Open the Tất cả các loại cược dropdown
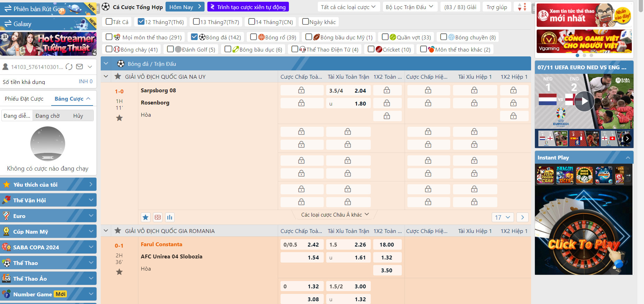The height and width of the screenshot is (304, 644). 348,7
